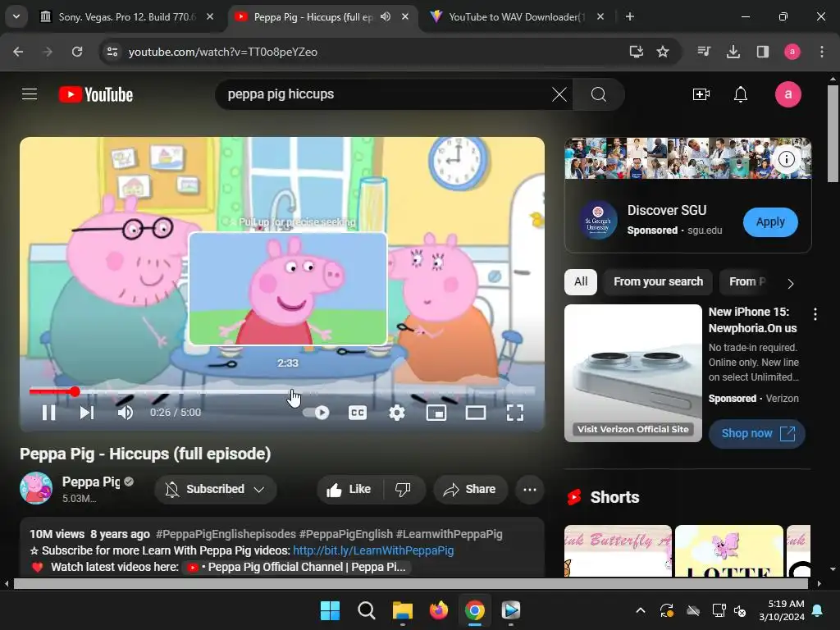Bookmark this page with star
The image size is (840, 630).
pyautogui.click(x=663, y=52)
